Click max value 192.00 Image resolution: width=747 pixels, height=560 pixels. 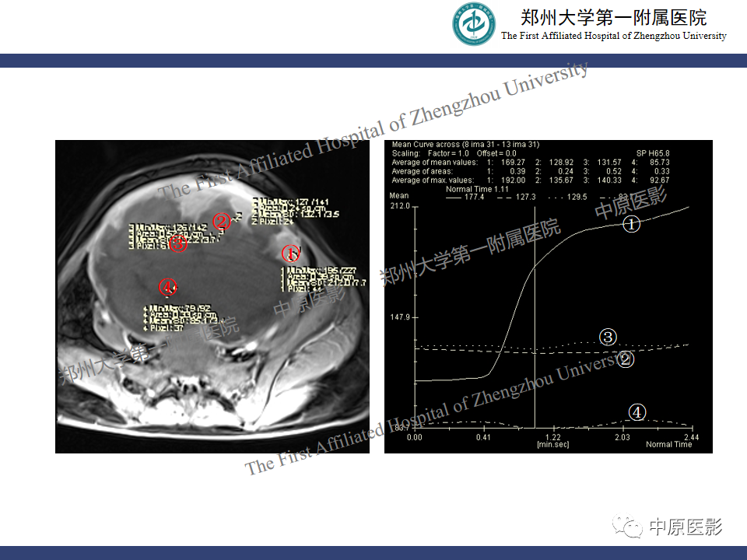coord(513,180)
